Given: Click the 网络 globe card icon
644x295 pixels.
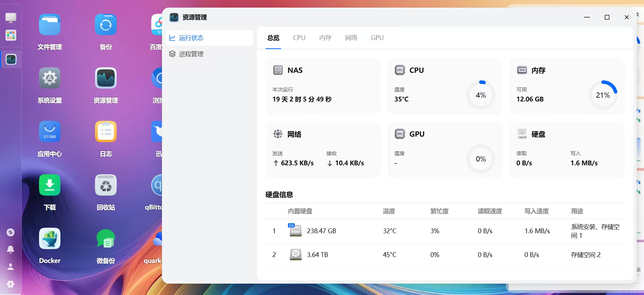Looking at the screenshot, I should 278,134.
